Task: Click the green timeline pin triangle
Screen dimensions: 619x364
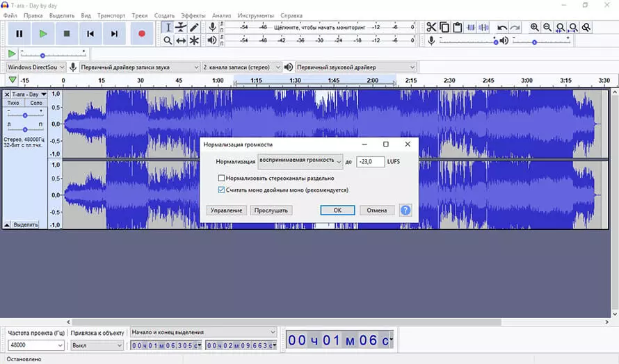Action: [x=13, y=80]
